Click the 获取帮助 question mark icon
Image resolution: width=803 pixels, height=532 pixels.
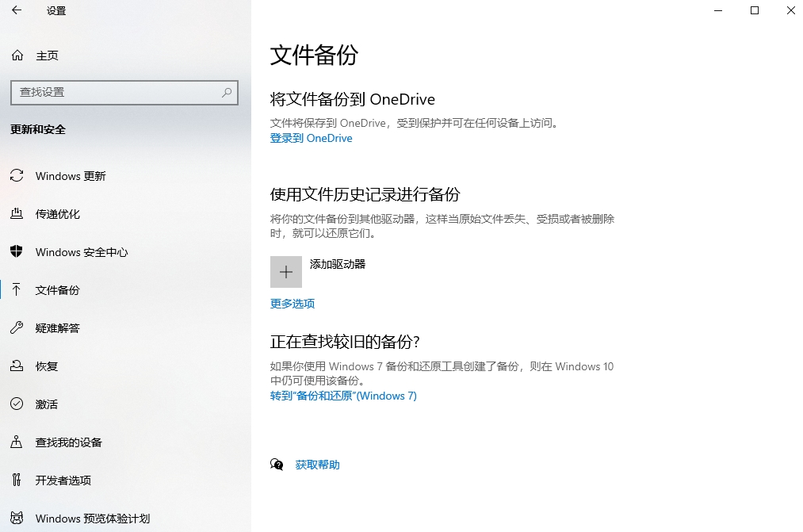click(277, 465)
